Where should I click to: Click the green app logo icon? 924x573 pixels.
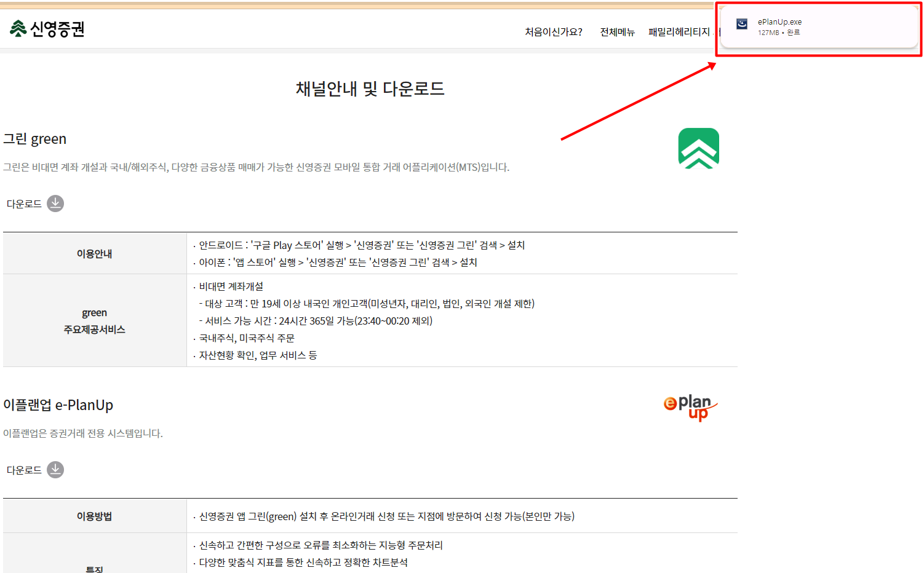click(699, 148)
